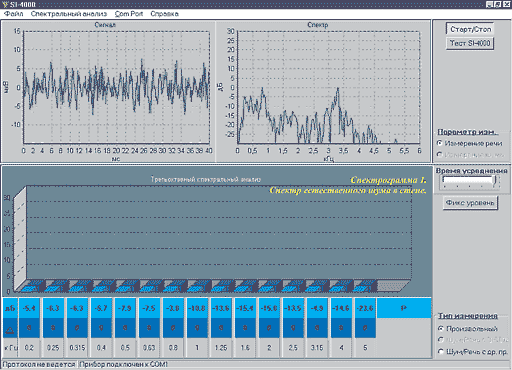512x370 pixels.
Task: Click the 3.15 kHz band label cell
Action: click(317, 348)
